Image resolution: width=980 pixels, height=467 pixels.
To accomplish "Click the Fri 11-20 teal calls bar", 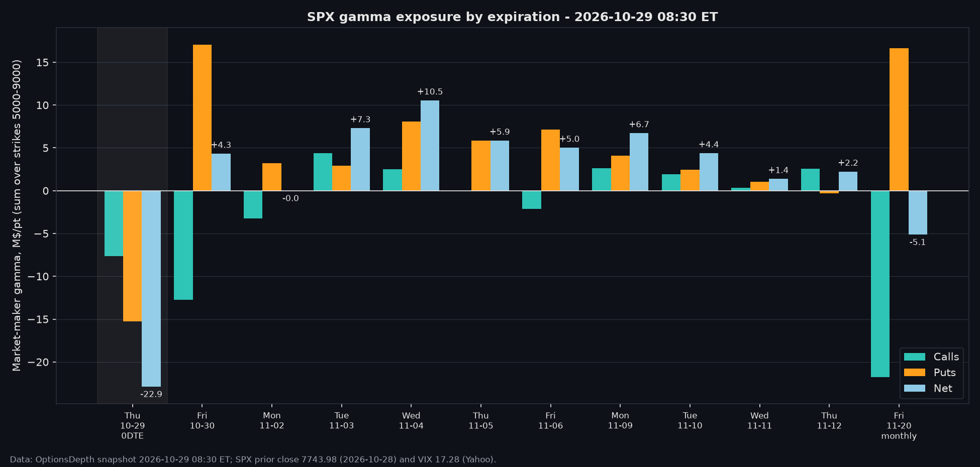I will 880,284.
